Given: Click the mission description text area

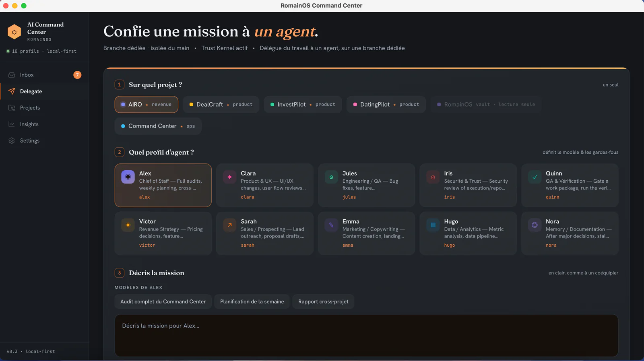Looking at the screenshot, I should point(366,336).
